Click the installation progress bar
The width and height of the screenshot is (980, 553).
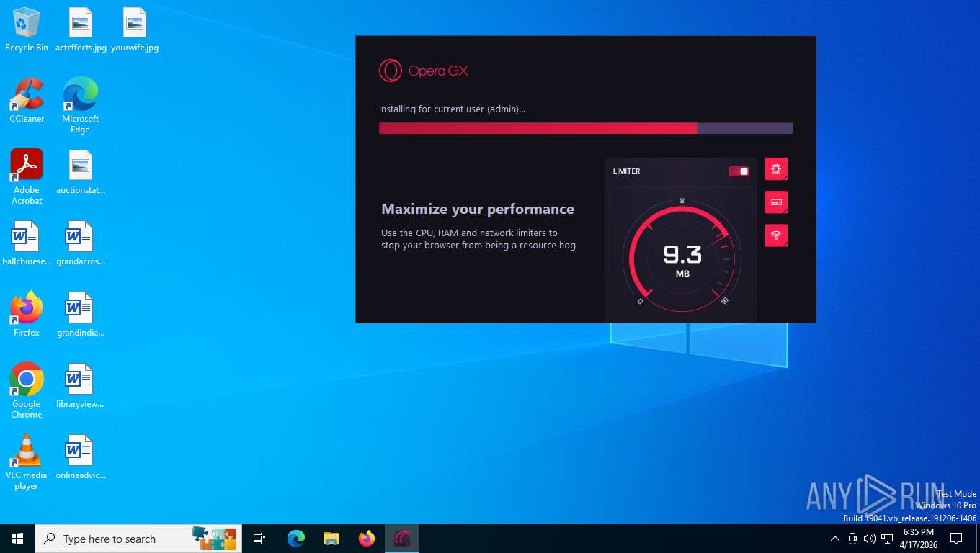[586, 128]
